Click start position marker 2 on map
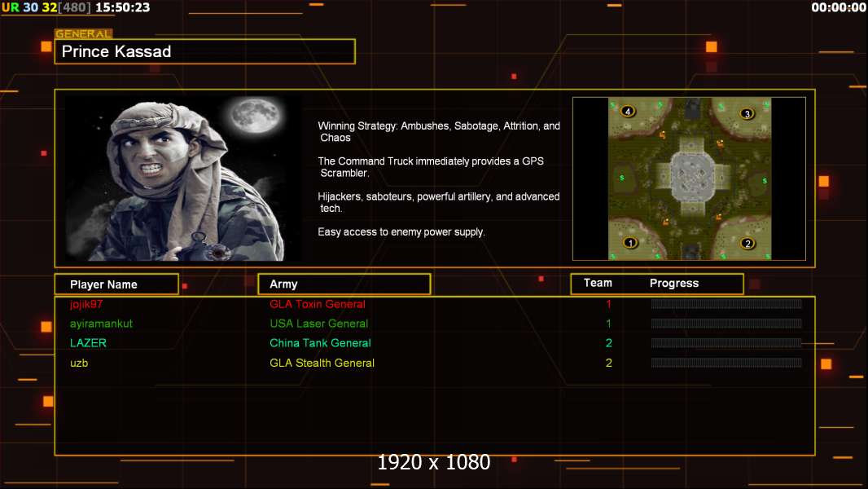Image resolution: width=868 pixels, height=489 pixels. (747, 243)
